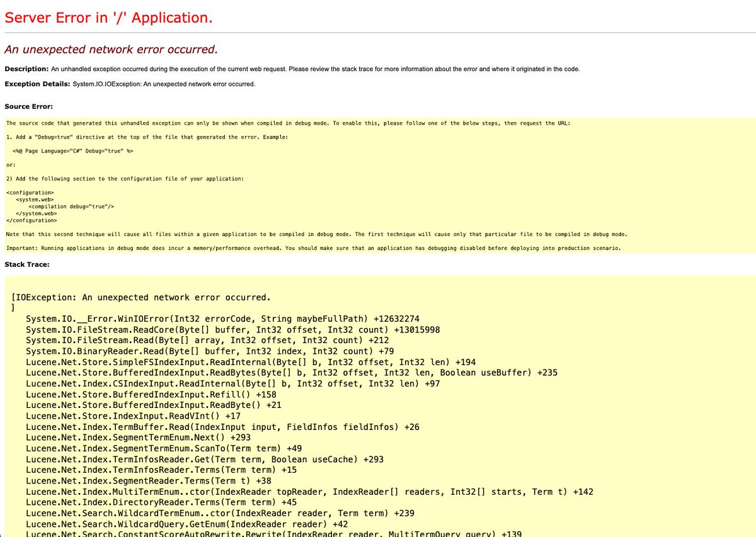Screen dimensions: 756x537
Task: Click the '<%@ Page Language="C#" Debug="true" %>' example line
Action: click(x=72, y=151)
